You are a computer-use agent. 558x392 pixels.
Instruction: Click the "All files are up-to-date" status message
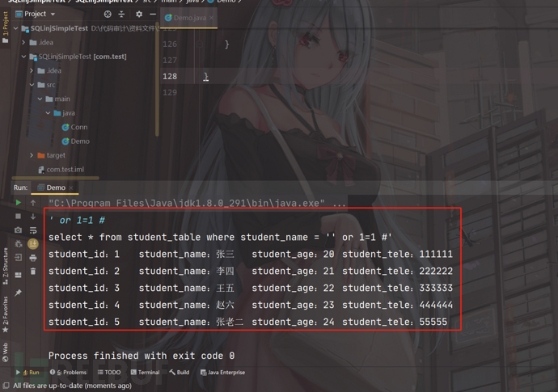(72, 386)
